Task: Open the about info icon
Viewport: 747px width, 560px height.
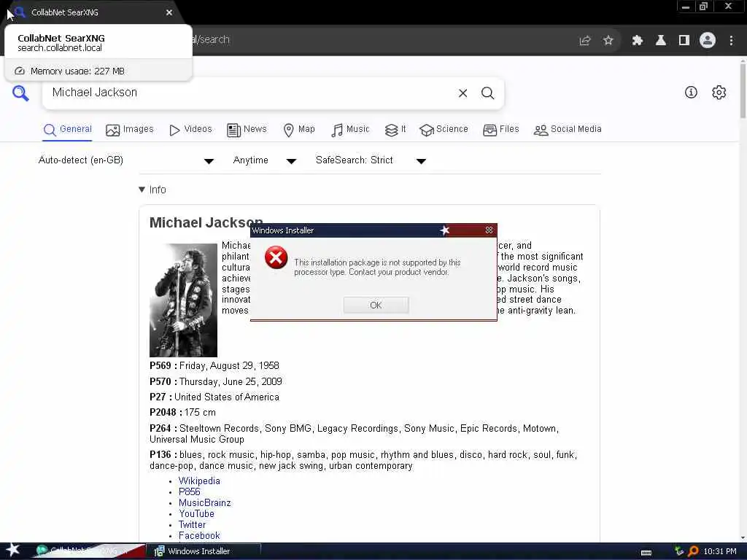Action: tap(691, 93)
